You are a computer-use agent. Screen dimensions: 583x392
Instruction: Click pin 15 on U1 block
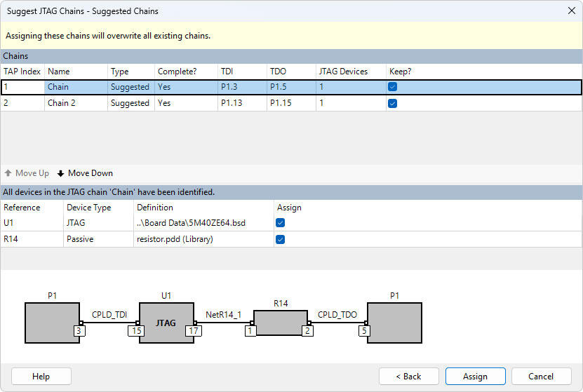[x=136, y=331]
